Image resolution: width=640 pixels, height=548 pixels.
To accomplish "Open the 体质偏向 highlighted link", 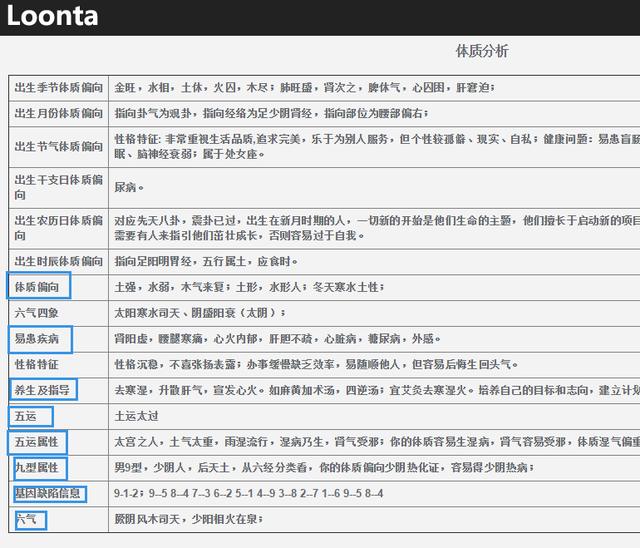I will click(x=38, y=287).
